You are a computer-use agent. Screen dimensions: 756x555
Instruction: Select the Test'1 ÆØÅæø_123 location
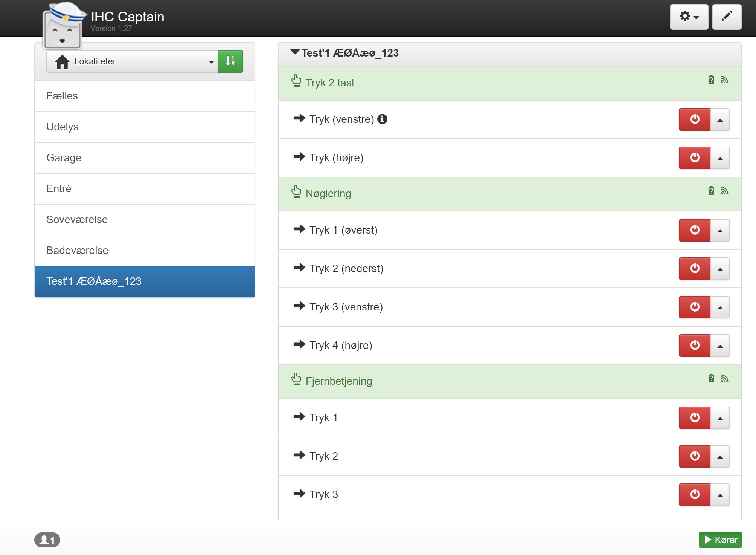(x=145, y=281)
